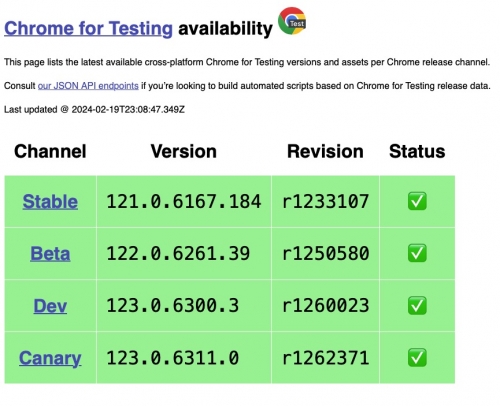Image resolution: width=500 pixels, height=406 pixels.
Task: Click the Version column header
Action: point(184,151)
